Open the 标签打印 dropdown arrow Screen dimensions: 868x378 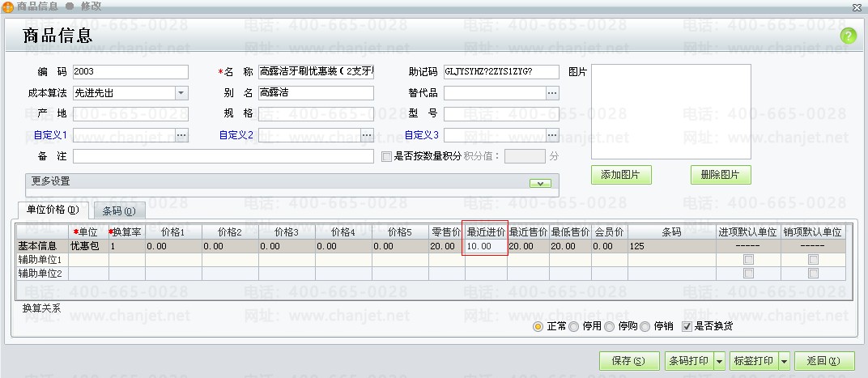[x=785, y=361]
